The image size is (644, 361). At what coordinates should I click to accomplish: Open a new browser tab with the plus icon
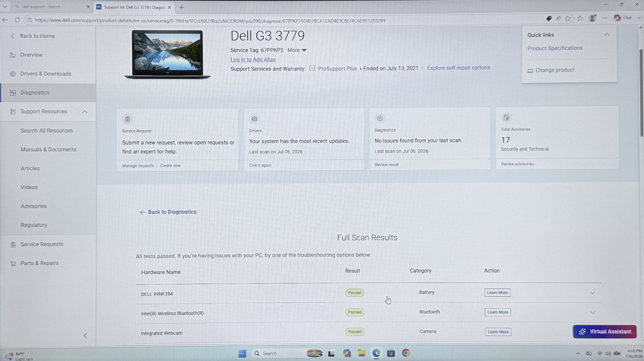coord(182,7)
